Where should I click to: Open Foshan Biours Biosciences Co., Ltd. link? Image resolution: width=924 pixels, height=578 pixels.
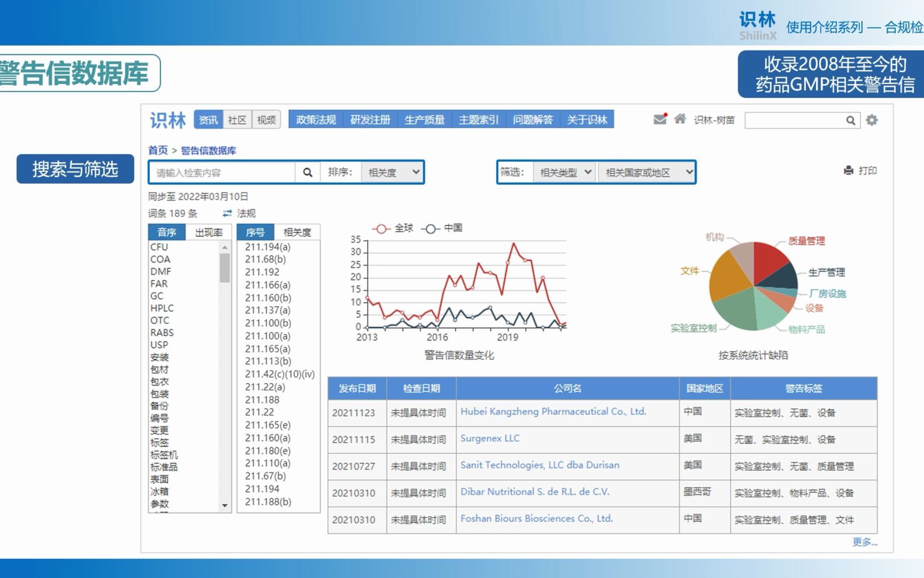click(x=537, y=519)
